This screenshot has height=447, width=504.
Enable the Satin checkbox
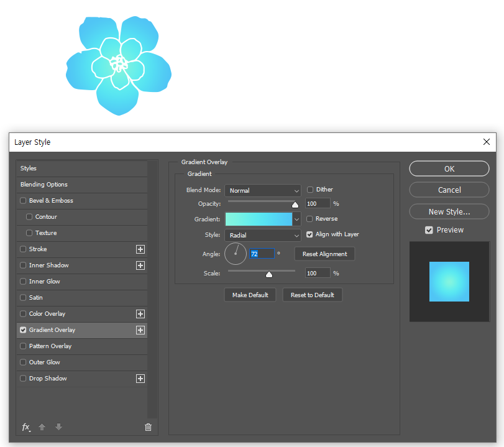click(23, 297)
